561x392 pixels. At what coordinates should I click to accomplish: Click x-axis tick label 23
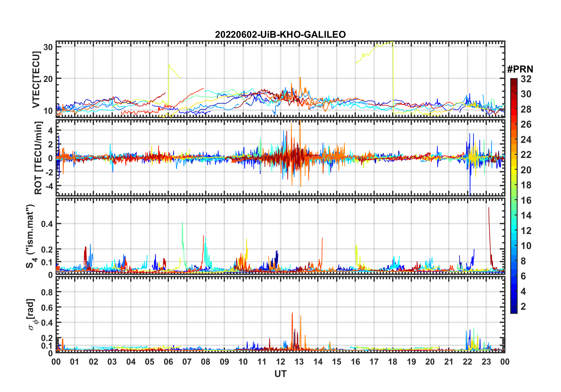point(486,362)
